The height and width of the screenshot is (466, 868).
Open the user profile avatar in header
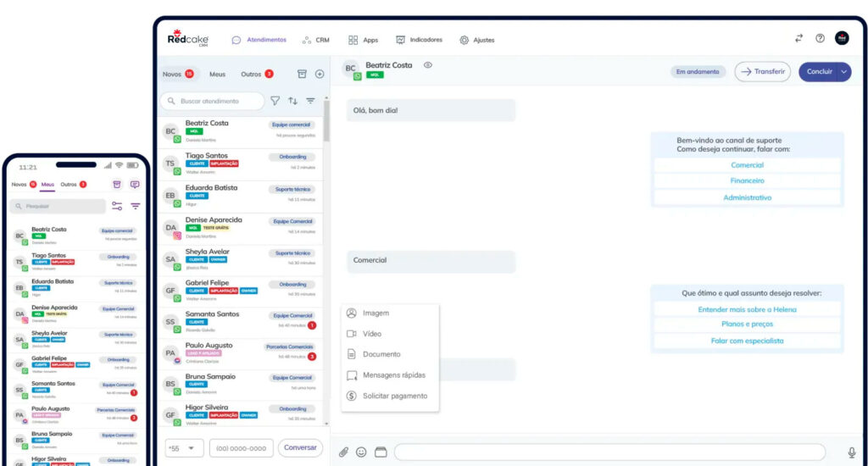click(842, 38)
